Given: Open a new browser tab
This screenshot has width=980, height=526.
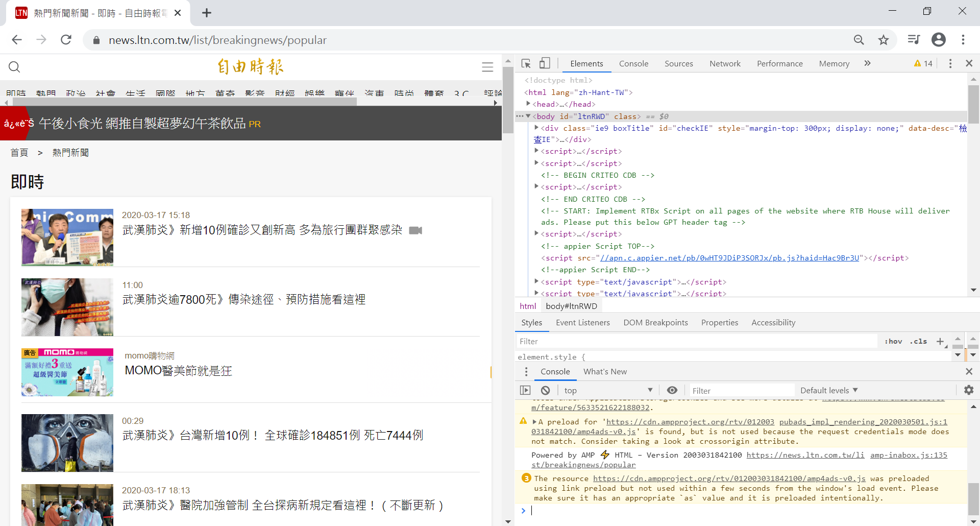Looking at the screenshot, I should (206, 13).
